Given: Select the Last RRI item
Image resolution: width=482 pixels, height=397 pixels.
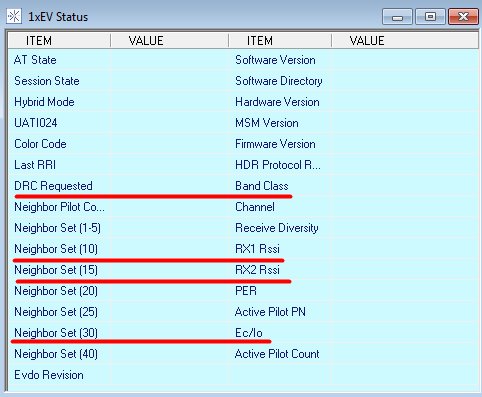Looking at the screenshot, I should point(35,165).
